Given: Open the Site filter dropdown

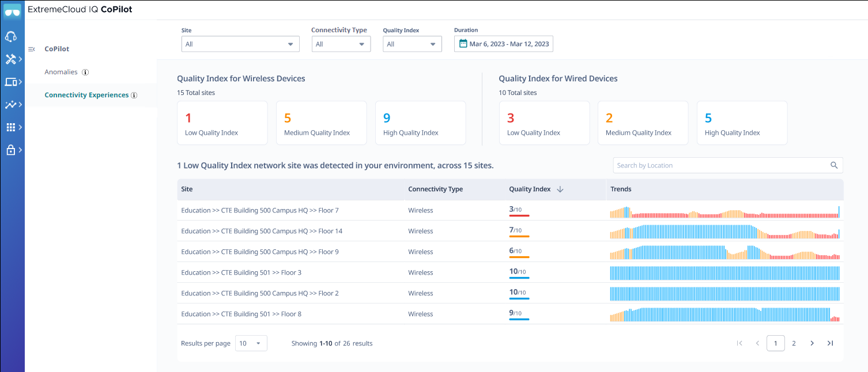Looking at the screenshot, I should point(240,43).
